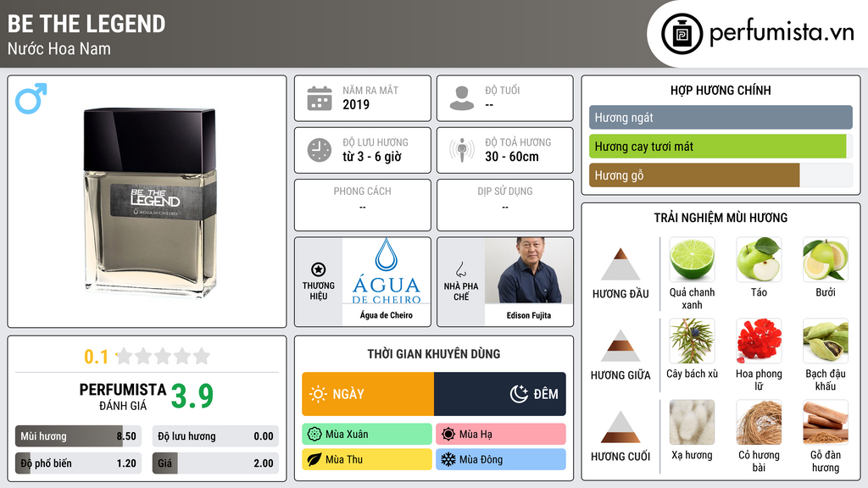
Task: Click the Độ lưu hương 0.00 rating bar
Action: click(215, 436)
